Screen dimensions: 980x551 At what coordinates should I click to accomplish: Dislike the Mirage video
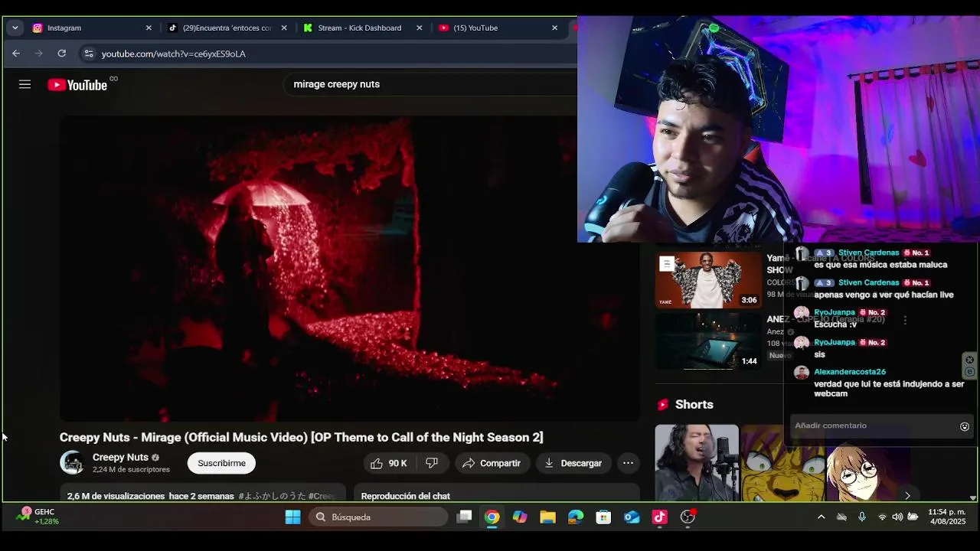432,463
